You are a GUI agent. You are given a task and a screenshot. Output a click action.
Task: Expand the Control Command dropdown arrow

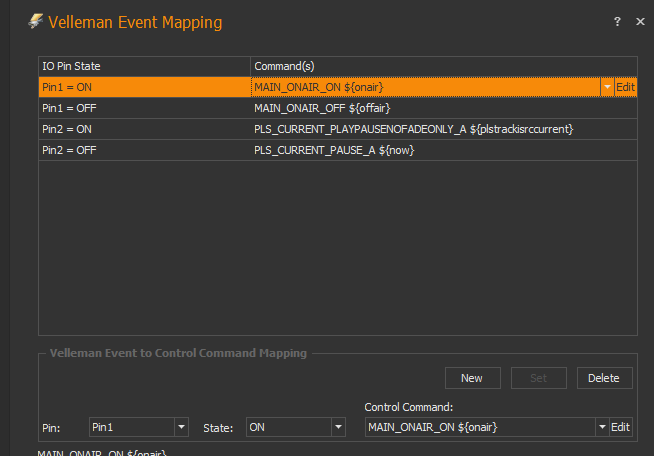(x=602, y=427)
